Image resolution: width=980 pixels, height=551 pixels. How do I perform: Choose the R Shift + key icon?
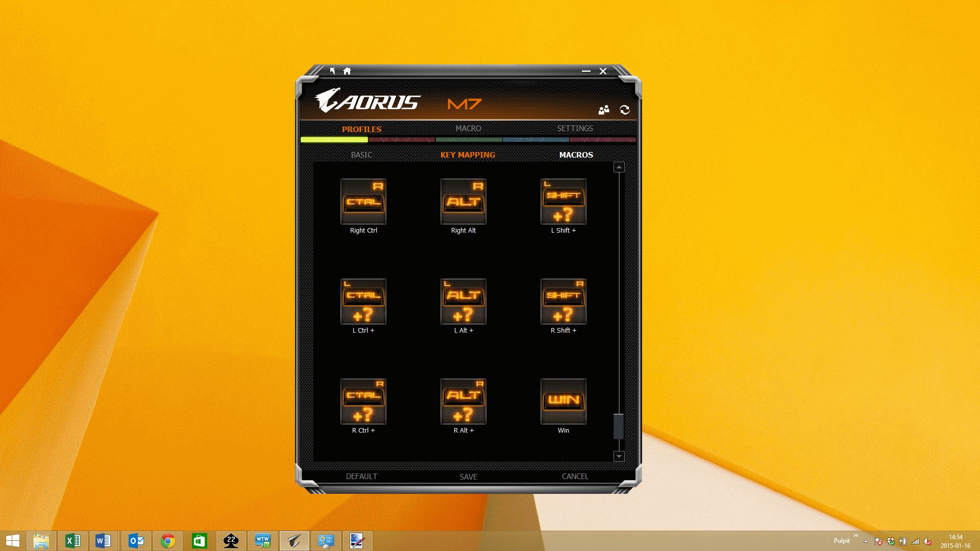(x=563, y=301)
